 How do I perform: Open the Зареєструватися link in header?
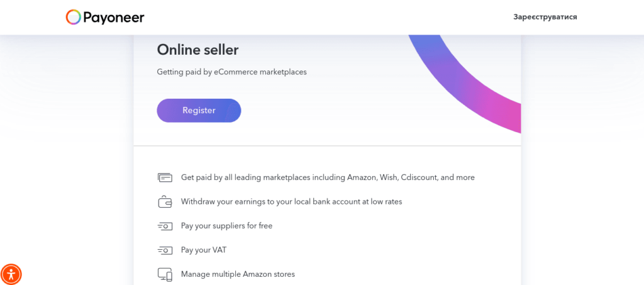coord(545,17)
